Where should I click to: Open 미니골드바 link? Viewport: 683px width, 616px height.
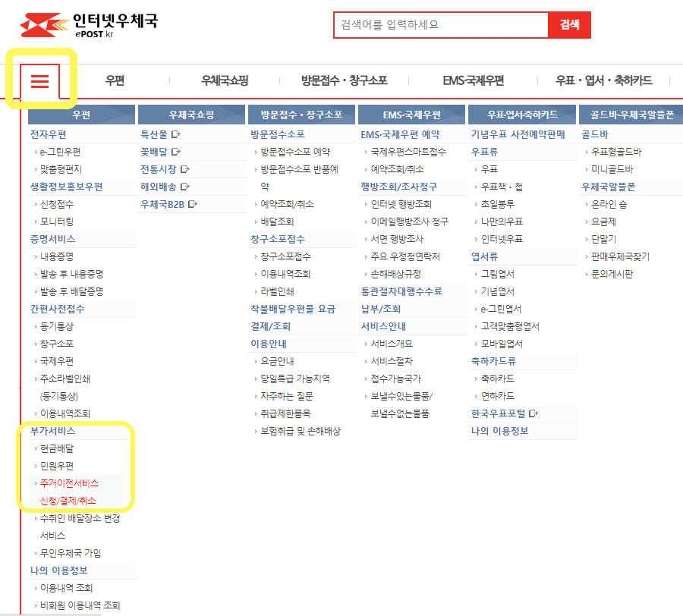612,169
